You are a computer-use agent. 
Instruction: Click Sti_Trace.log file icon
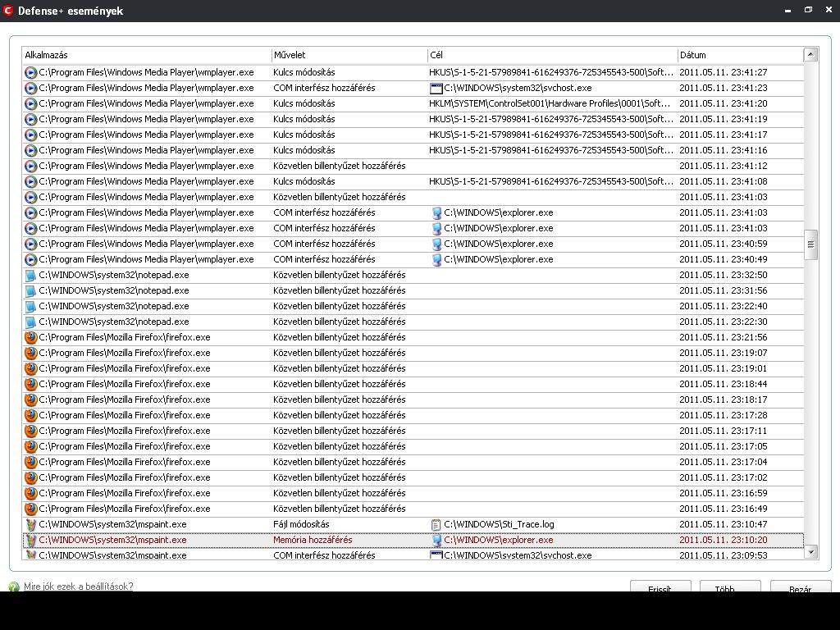pyautogui.click(x=436, y=525)
